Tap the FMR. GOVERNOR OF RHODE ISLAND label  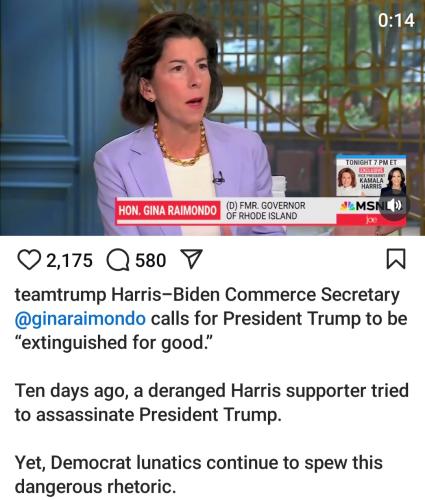(266, 211)
